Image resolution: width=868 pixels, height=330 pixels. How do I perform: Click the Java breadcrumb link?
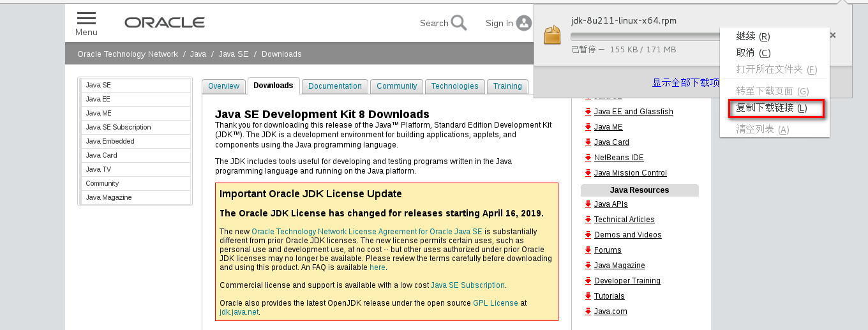[x=198, y=54]
